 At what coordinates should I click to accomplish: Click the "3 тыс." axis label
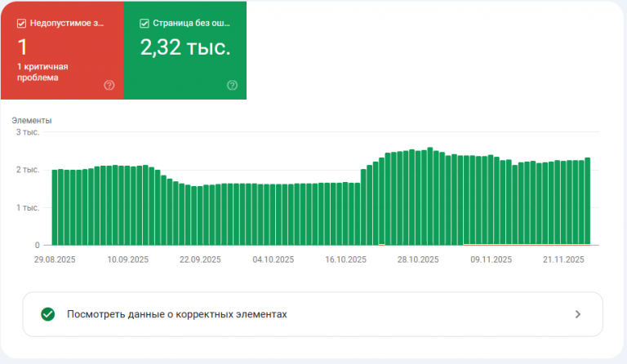coord(28,132)
